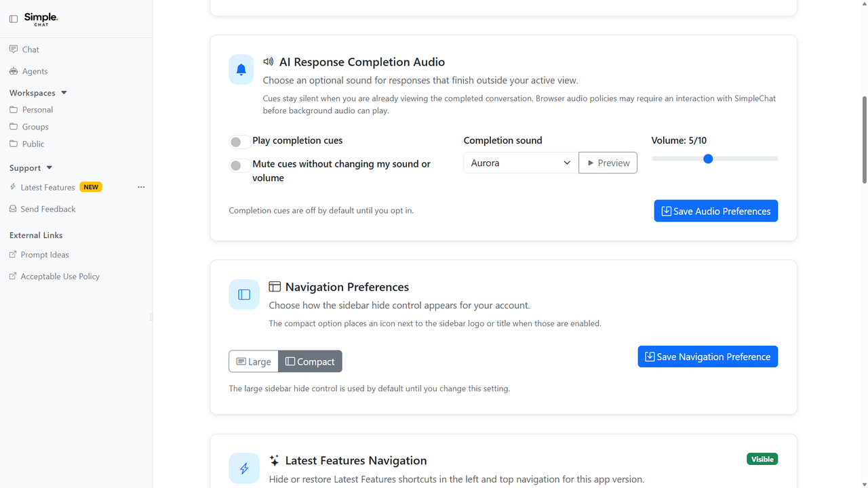The height and width of the screenshot is (488, 868).
Task: Click Save Navigation Preference button
Action: [x=707, y=357]
